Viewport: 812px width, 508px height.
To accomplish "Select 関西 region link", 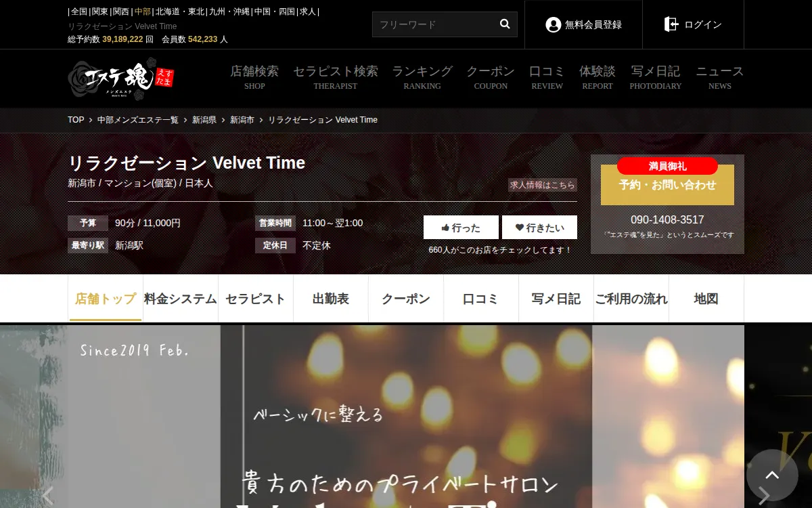I will pyautogui.click(x=120, y=12).
